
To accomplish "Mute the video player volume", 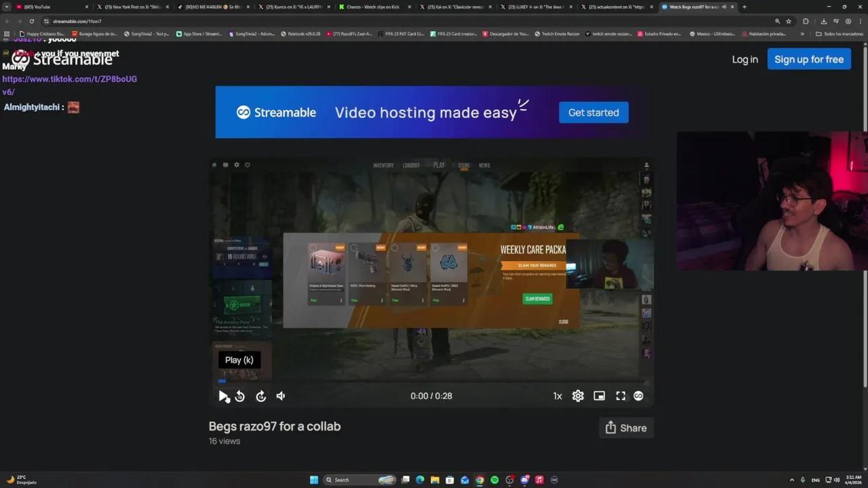I will [x=281, y=396].
